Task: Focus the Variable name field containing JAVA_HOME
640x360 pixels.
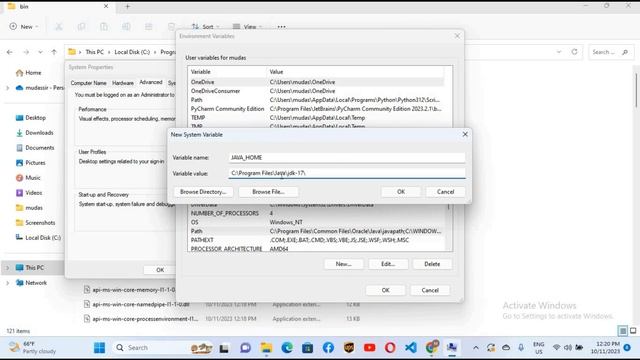Action: click(347, 158)
